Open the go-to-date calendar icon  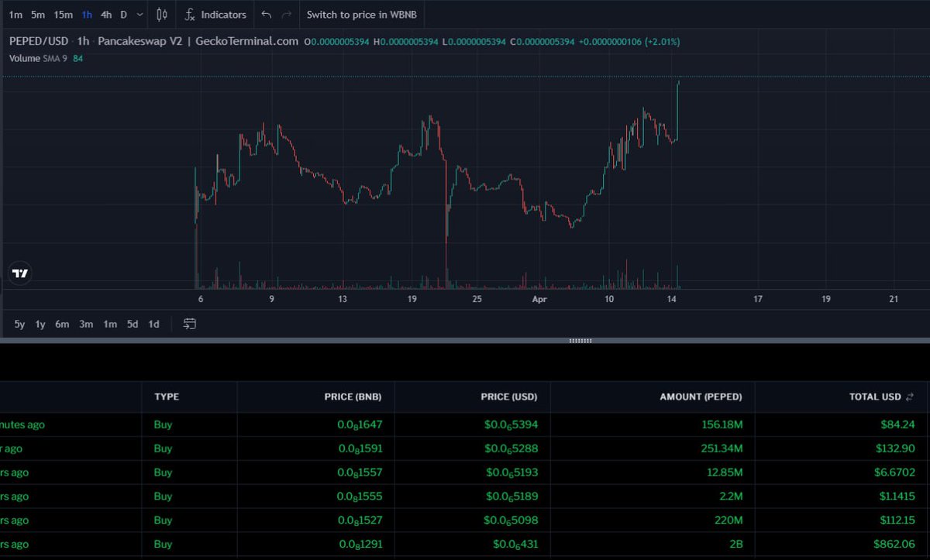(189, 324)
